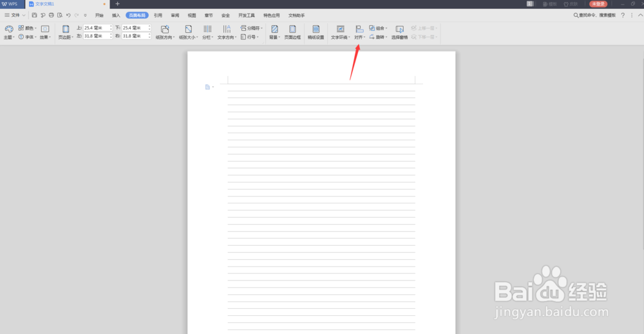Decrease the right margin 右 with its down stepper

pyautogui.click(x=149, y=38)
